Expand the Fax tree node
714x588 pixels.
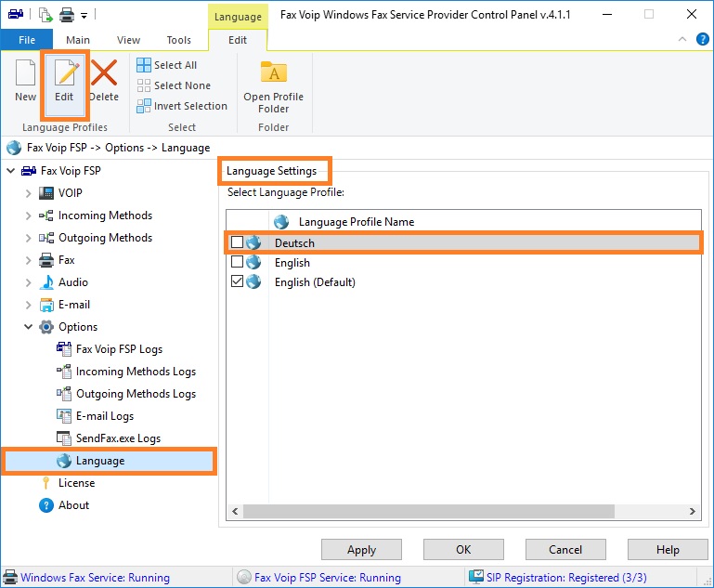[x=28, y=260]
